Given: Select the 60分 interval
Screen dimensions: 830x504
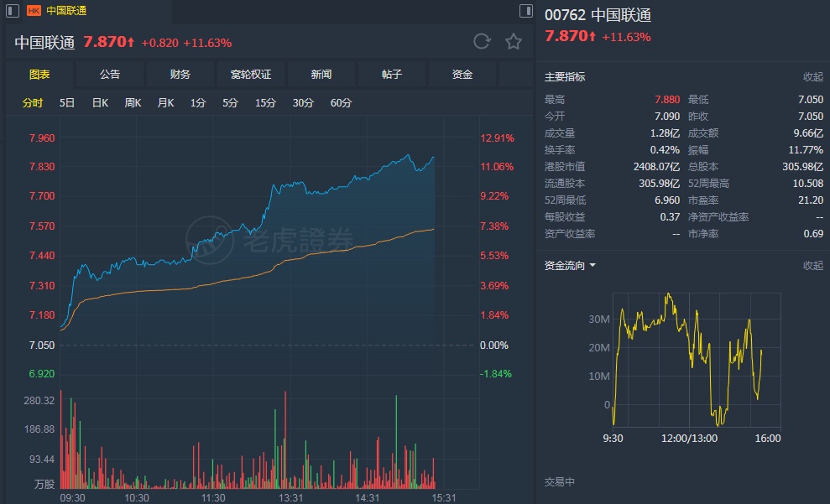Looking at the screenshot, I should (341, 103).
